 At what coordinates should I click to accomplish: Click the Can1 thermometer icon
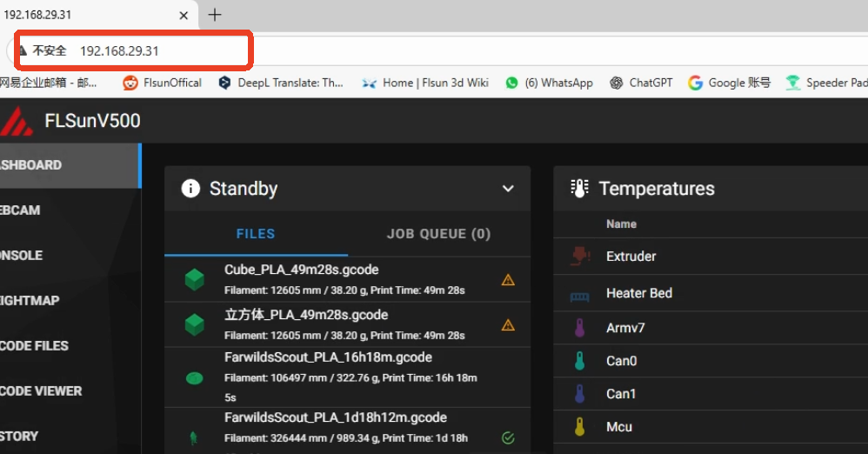coord(579,394)
